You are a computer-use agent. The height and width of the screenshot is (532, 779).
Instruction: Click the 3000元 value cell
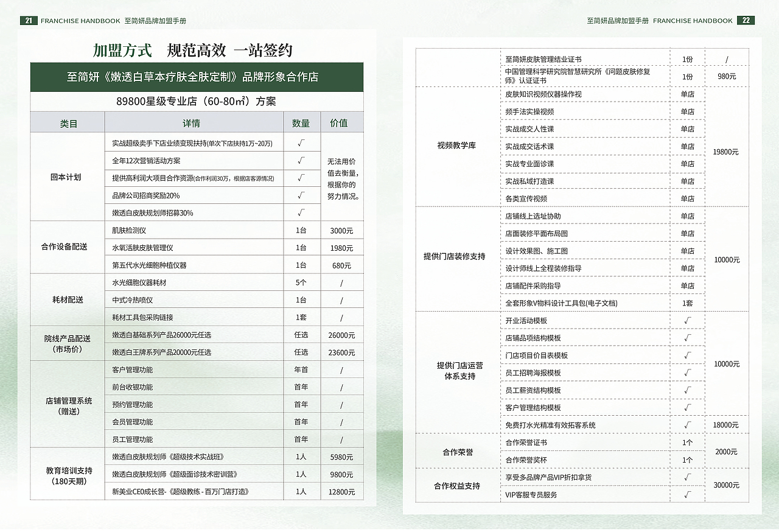[x=342, y=231]
